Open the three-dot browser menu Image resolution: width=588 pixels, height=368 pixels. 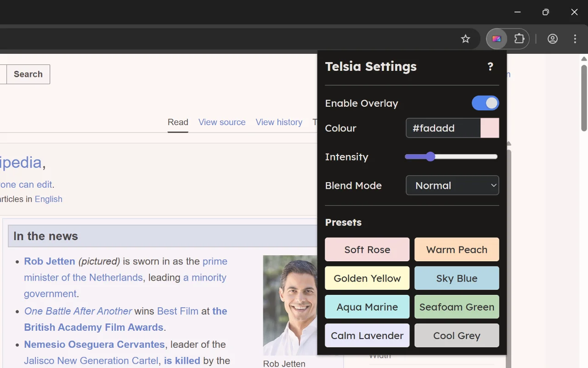pos(575,39)
